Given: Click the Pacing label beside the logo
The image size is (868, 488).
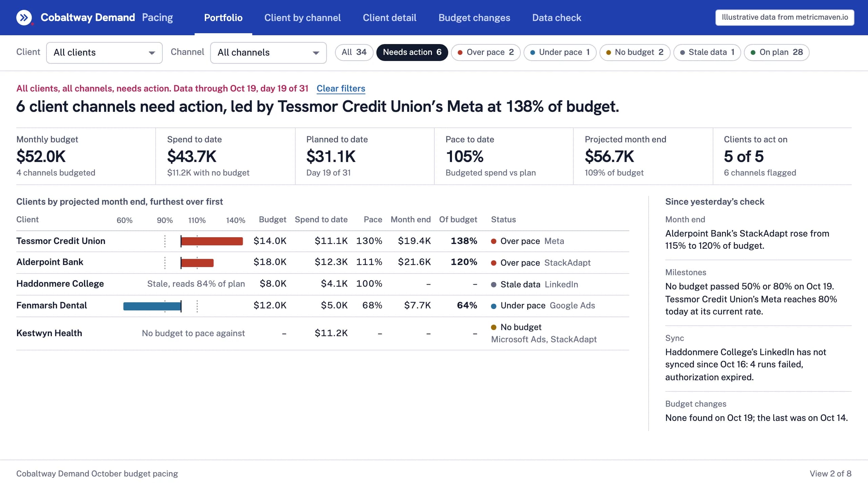Looking at the screenshot, I should [157, 18].
